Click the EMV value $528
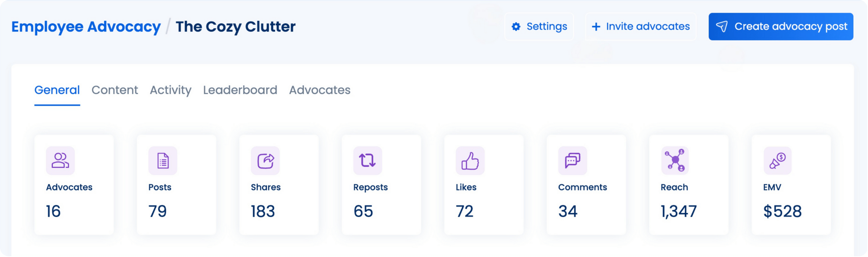The height and width of the screenshot is (257, 868). [782, 211]
